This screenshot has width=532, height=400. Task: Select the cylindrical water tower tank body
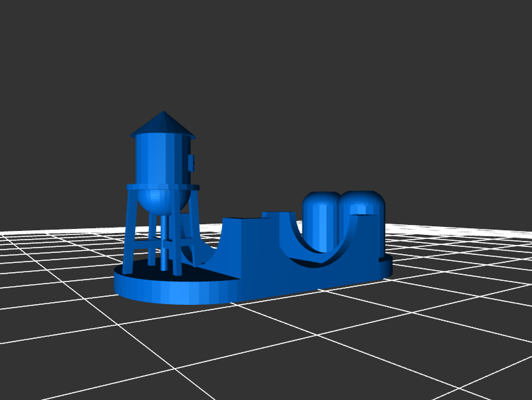[160, 160]
